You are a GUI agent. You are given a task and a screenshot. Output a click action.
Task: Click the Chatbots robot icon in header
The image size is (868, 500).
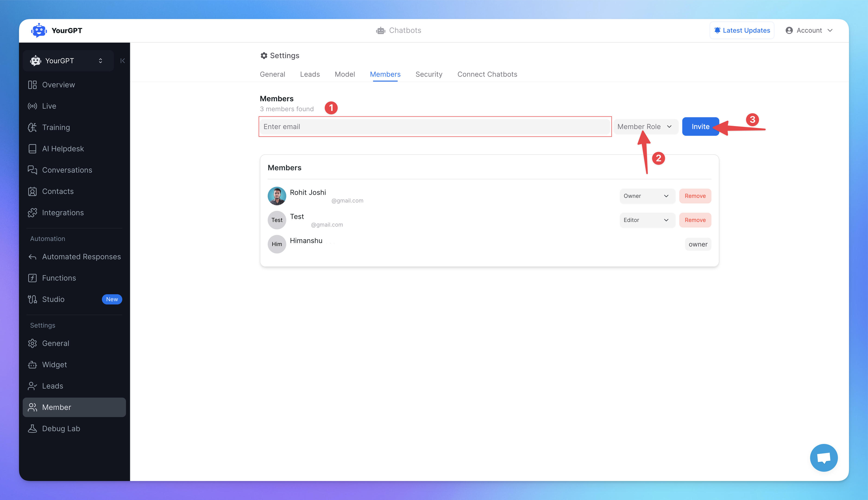[380, 31]
